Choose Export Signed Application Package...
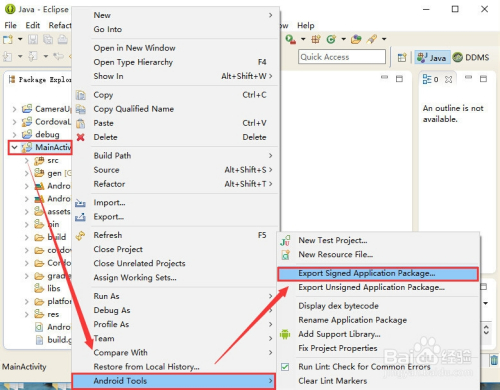 click(x=378, y=274)
